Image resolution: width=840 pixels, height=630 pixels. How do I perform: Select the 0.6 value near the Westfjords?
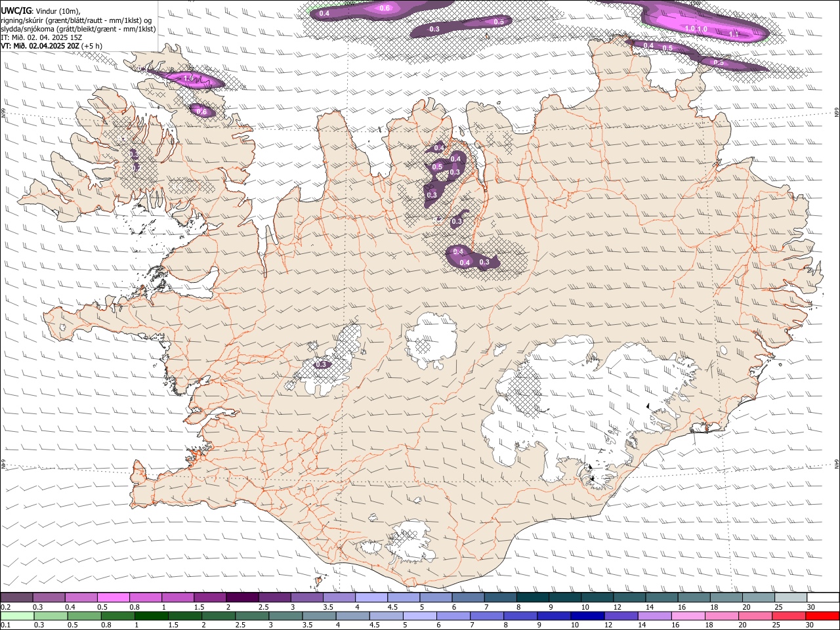202,112
